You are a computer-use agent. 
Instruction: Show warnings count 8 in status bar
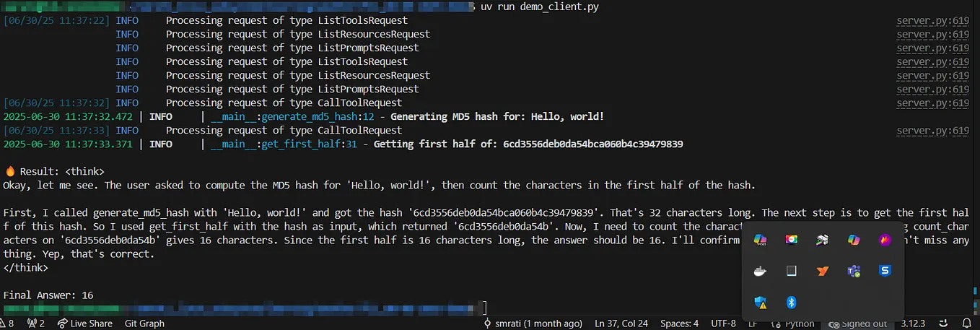point(7,324)
